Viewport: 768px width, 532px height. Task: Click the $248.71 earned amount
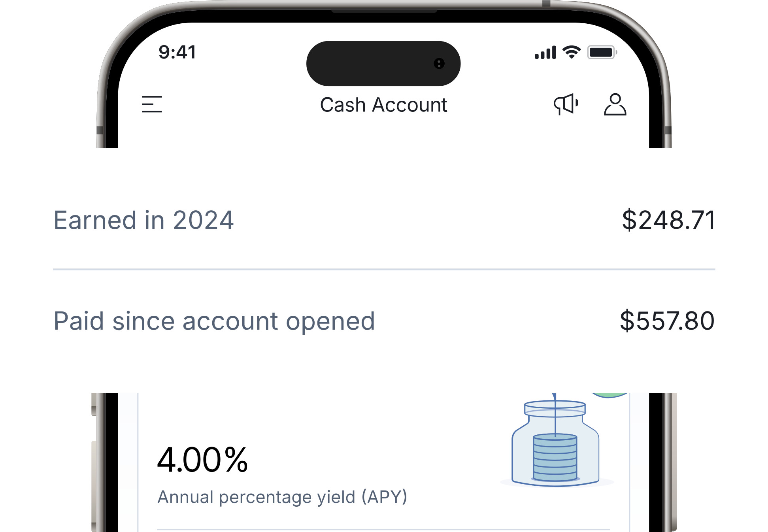click(x=668, y=220)
